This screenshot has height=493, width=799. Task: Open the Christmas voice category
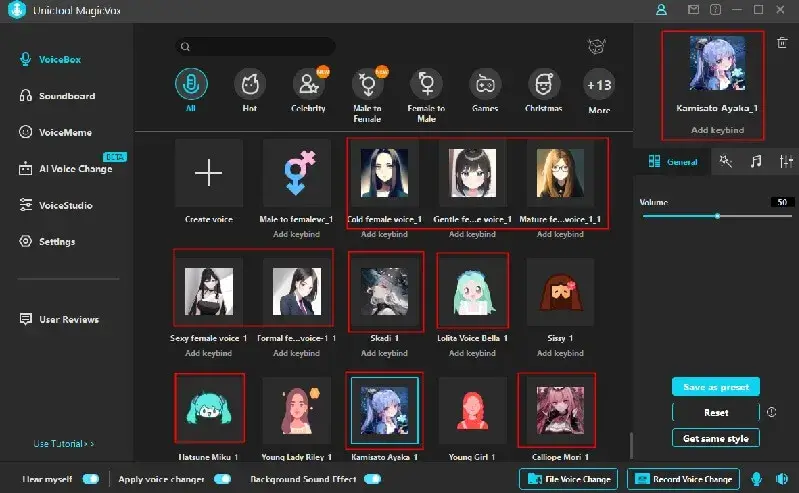[x=544, y=84]
